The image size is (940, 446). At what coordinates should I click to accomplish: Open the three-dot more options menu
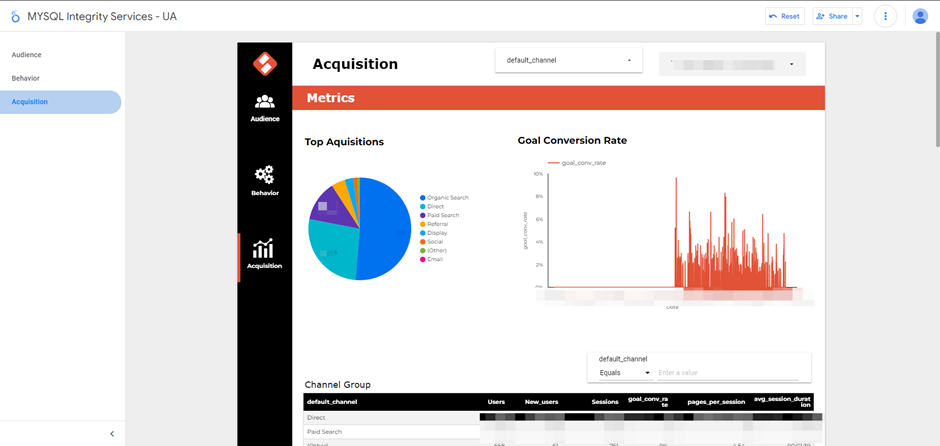(x=885, y=16)
